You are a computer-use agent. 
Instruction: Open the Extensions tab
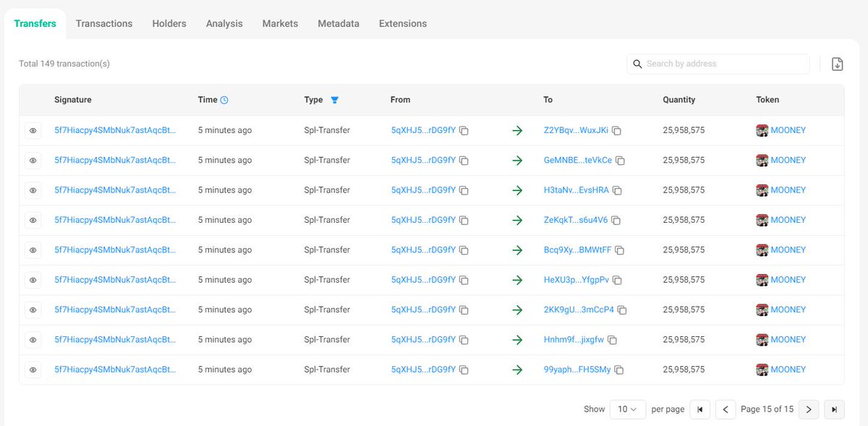pos(403,23)
